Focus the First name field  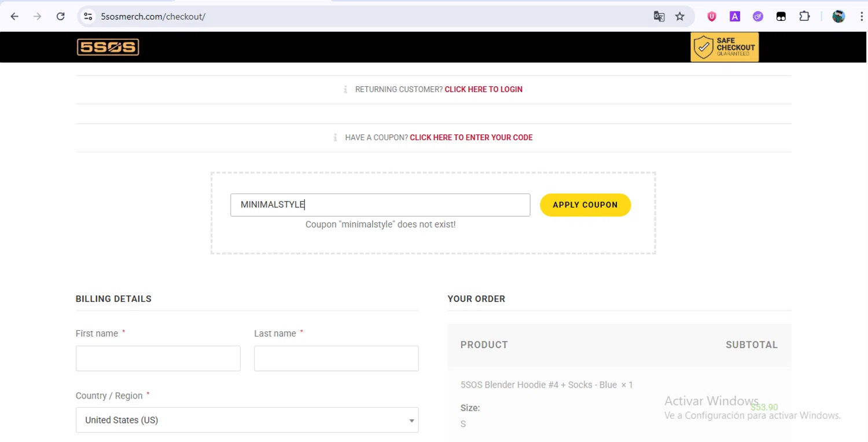(158, 359)
